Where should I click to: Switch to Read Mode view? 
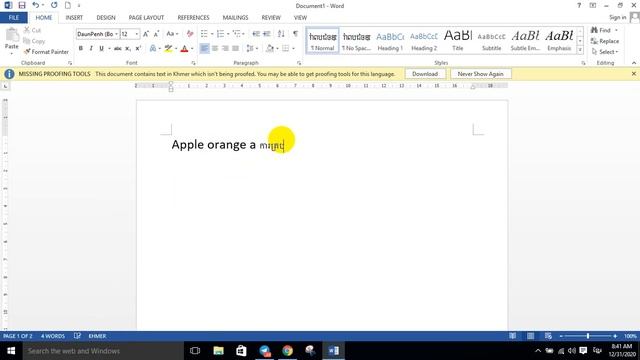point(512,336)
